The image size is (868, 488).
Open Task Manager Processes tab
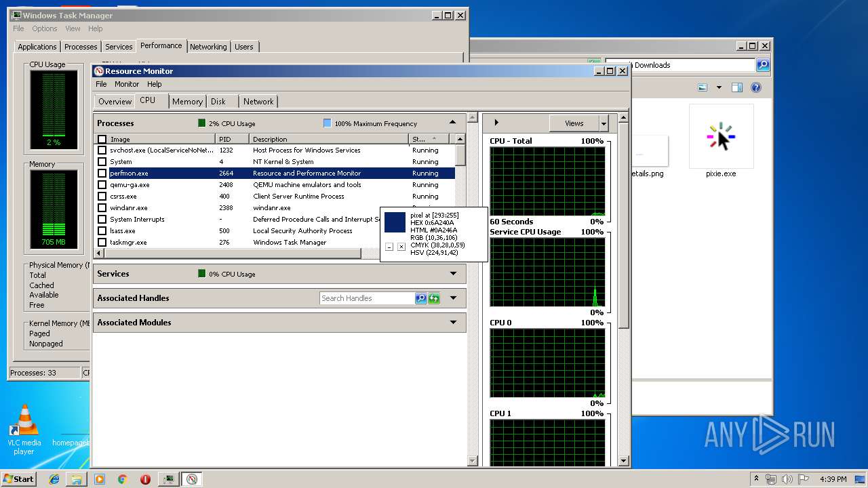pyautogui.click(x=81, y=47)
